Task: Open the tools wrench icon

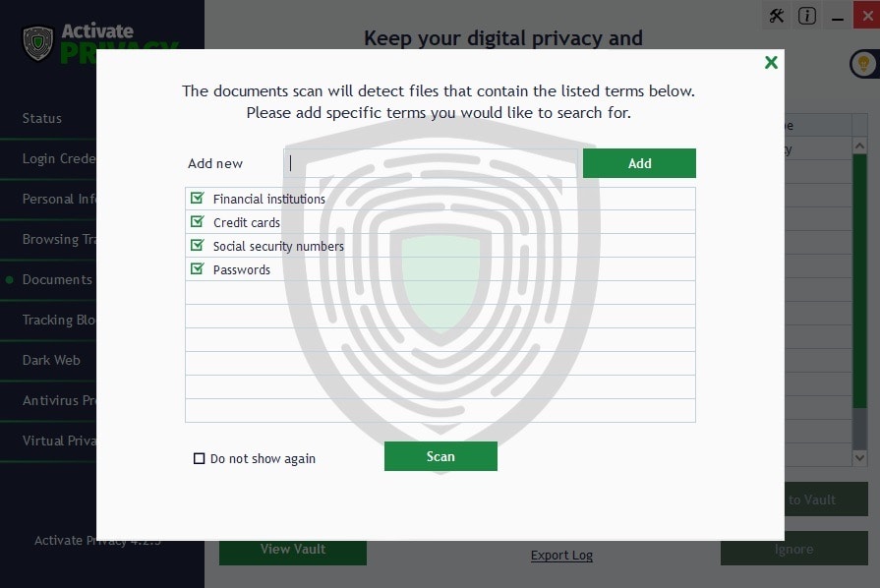Action: tap(776, 16)
